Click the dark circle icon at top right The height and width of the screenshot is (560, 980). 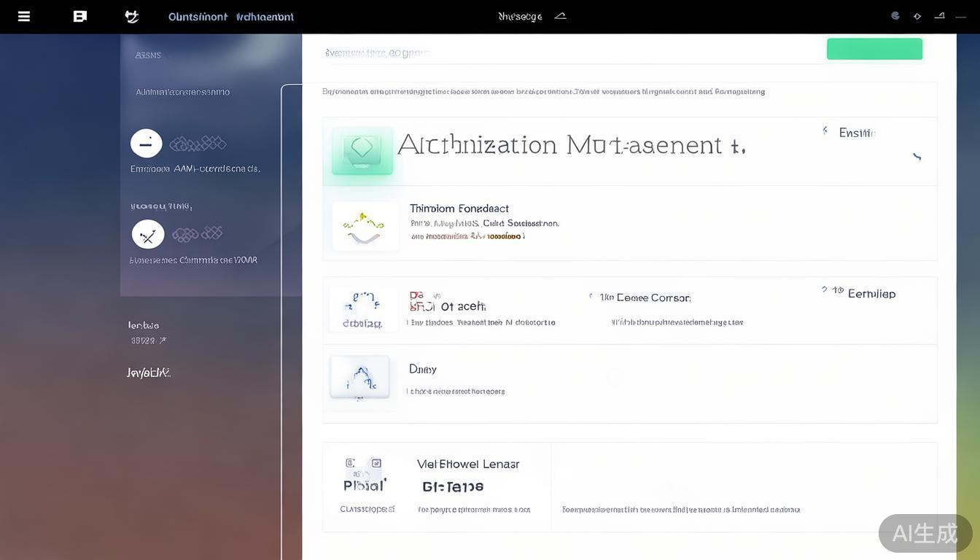click(x=895, y=16)
